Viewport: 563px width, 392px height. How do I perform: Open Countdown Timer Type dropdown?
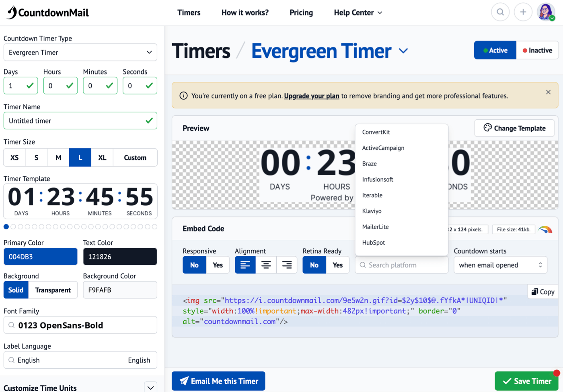click(80, 52)
